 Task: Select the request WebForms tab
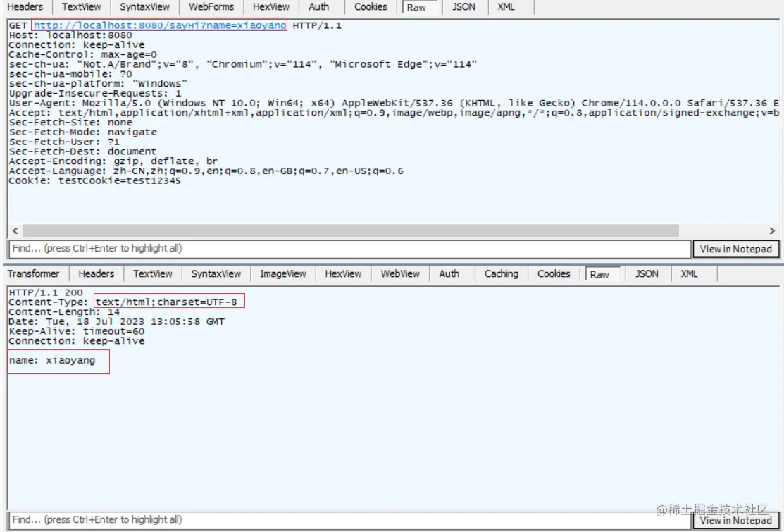click(x=211, y=7)
